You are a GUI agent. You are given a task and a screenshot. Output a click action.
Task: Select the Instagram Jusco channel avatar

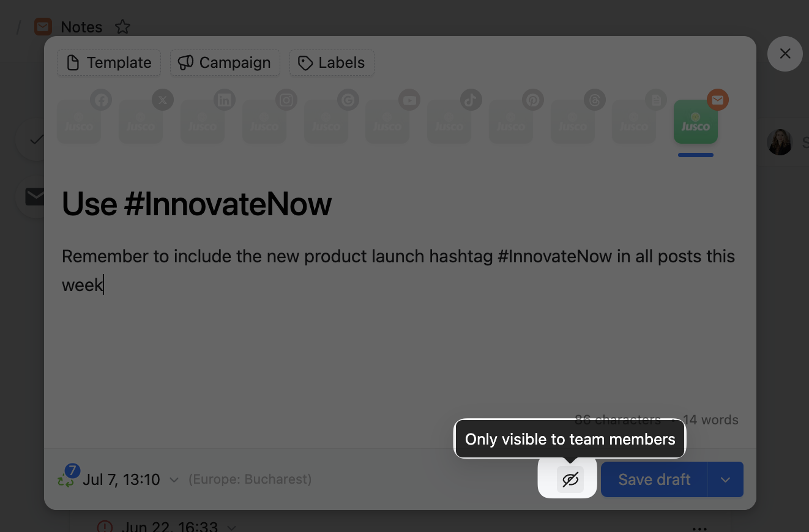pos(264,122)
